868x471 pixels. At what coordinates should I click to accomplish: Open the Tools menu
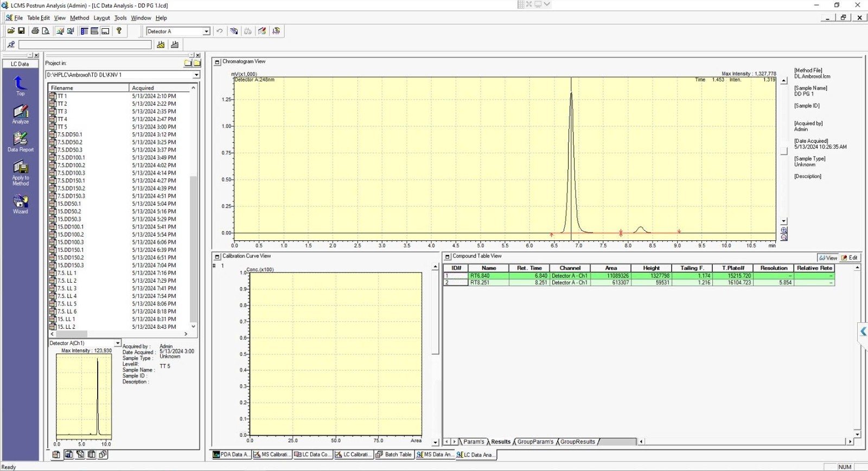120,18
